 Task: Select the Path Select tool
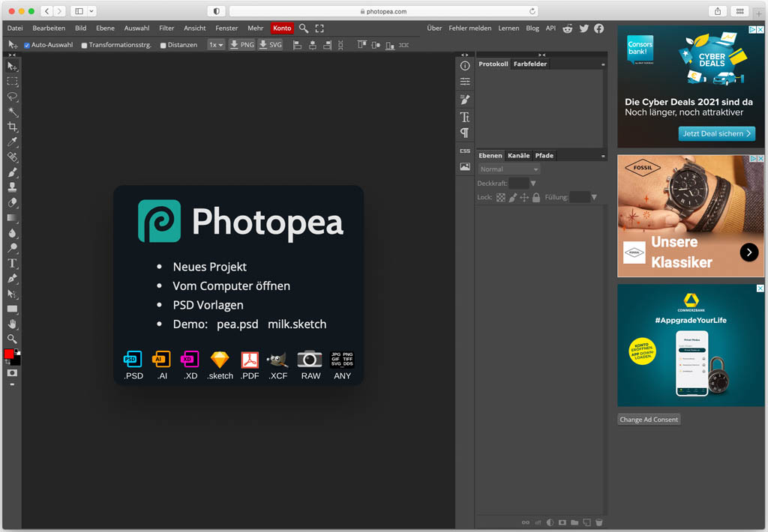click(12, 294)
